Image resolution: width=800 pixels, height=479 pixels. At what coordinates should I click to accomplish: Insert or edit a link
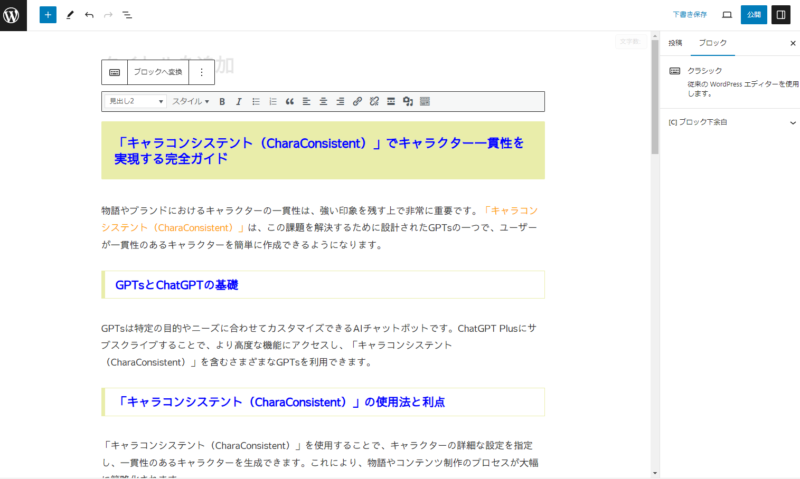tap(357, 102)
